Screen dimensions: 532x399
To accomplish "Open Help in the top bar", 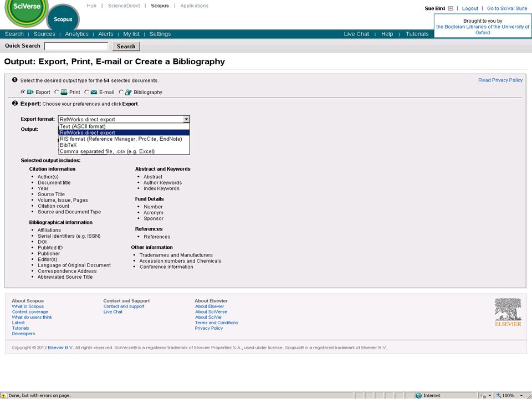I will pos(387,34).
